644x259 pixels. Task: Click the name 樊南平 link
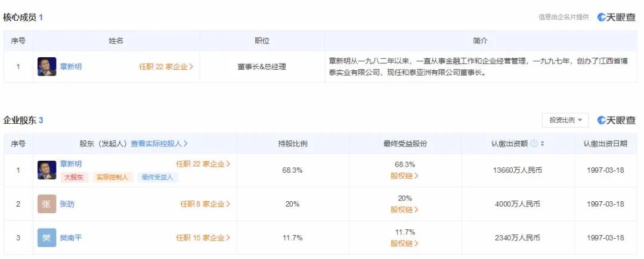71,238
